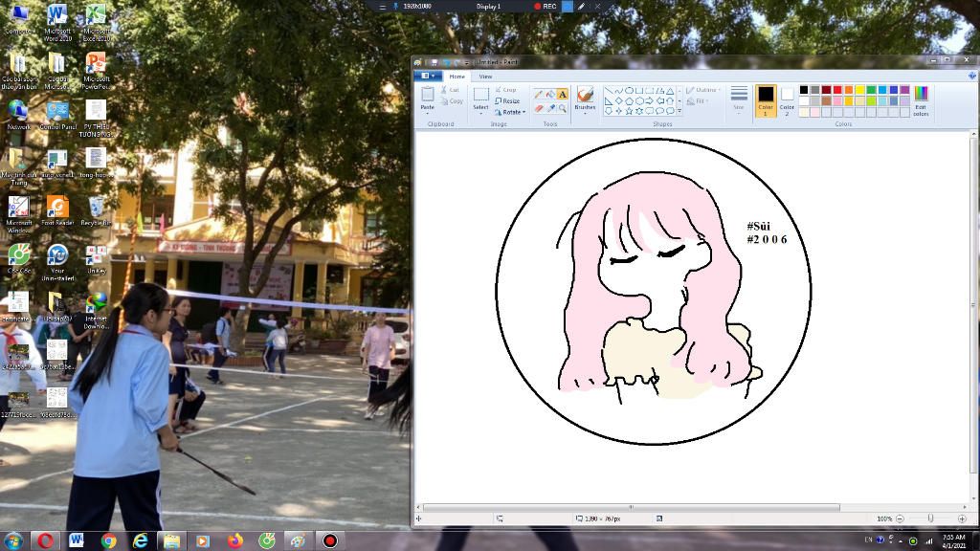Open Microsoft PowerPoint desktop shortcut
Image resolution: width=980 pixels, height=551 pixels.
(96, 70)
